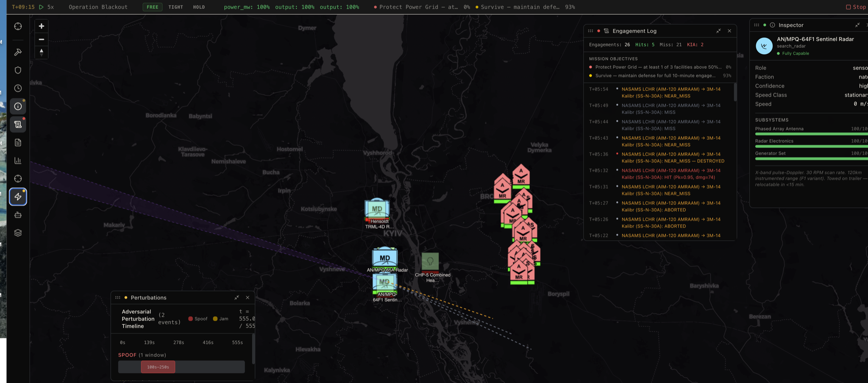Click the Radar Electronics subsystem bar

click(811, 146)
